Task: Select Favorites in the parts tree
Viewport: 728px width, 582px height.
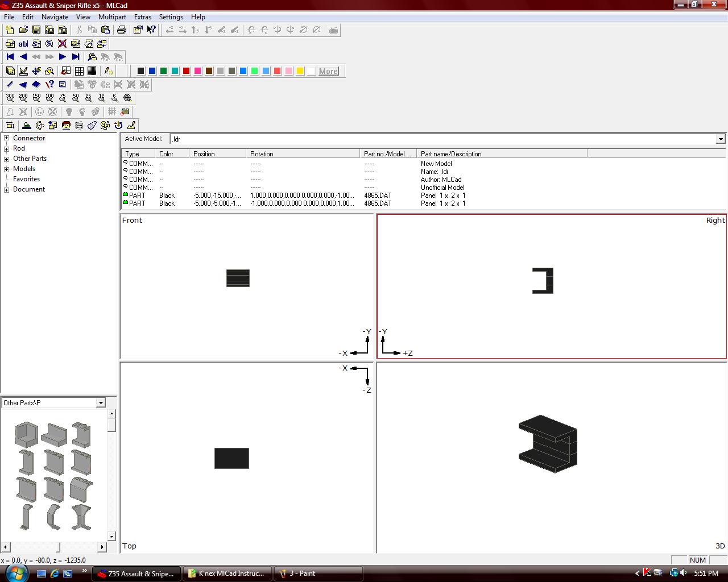Action: [x=26, y=179]
